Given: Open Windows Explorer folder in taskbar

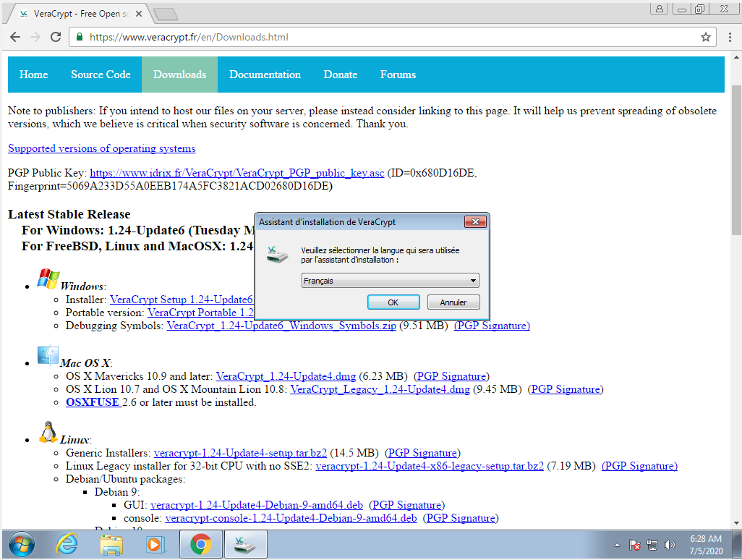Looking at the screenshot, I should point(111,545).
